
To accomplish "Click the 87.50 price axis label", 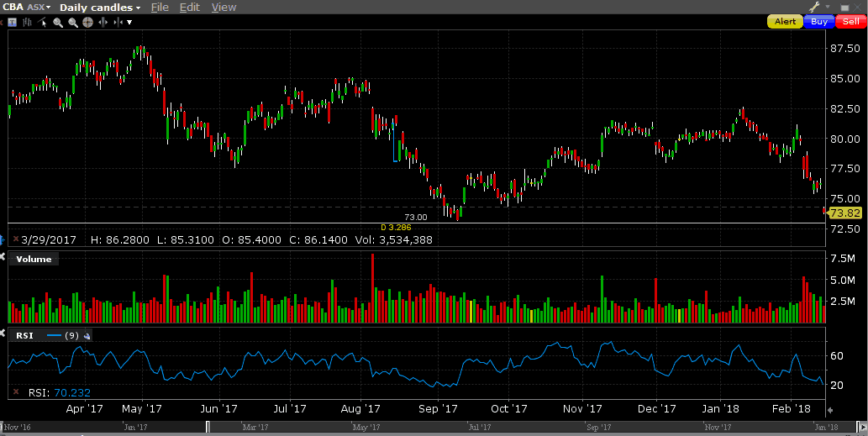I will pyautogui.click(x=844, y=49).
